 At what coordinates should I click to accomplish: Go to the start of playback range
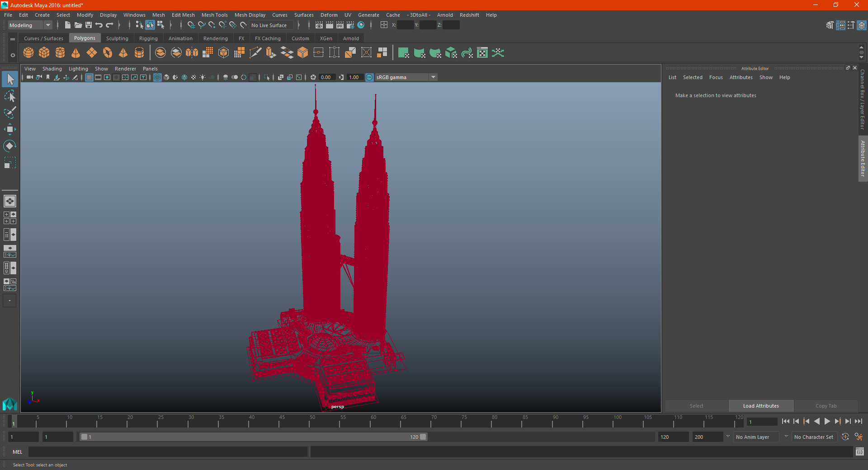[x=786, y=421]
